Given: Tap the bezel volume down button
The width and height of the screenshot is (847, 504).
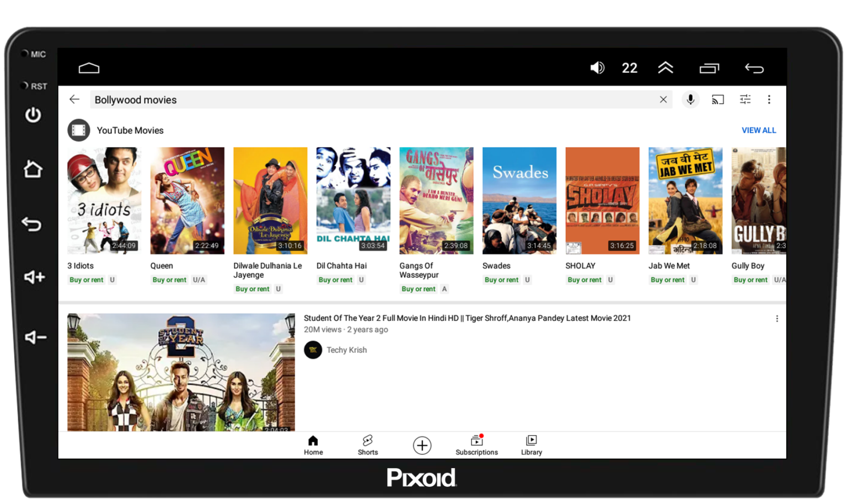Looking at the screenshot, I should point(35,337).
